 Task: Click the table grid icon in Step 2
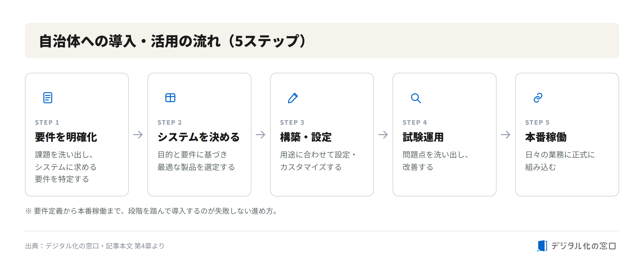[x=170, y=98]
